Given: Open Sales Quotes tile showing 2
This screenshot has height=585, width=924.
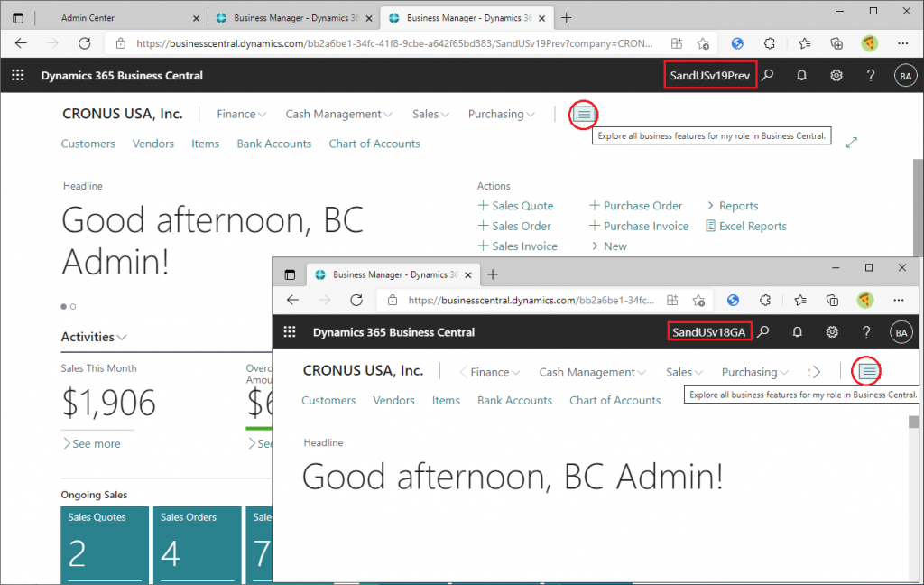Looking at the screenshot, I should tap(105, 543).
